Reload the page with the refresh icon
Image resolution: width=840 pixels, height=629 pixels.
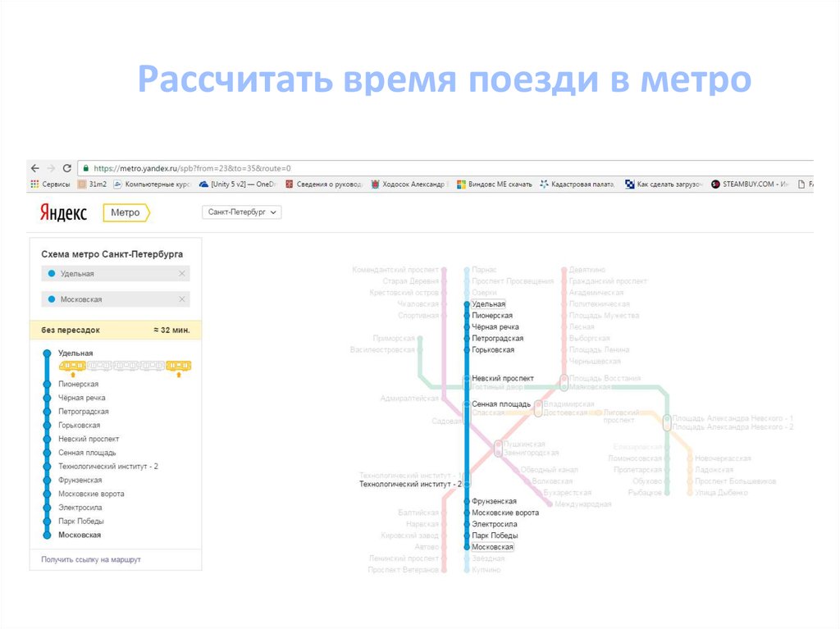pyautogui.click(x=66, y=167)
